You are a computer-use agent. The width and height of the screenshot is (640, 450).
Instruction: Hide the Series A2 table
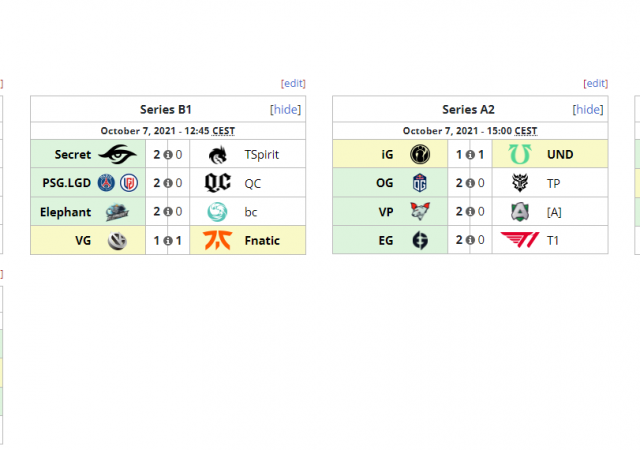click(587, 109)
